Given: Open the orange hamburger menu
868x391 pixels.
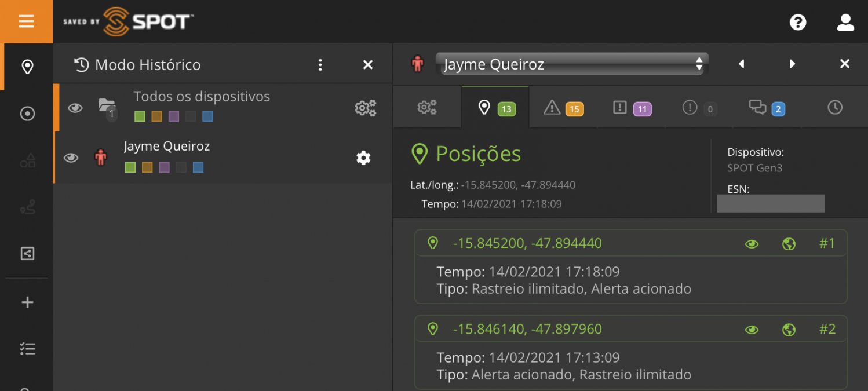Looking at the screenshot, I should (x=26, y=21).
